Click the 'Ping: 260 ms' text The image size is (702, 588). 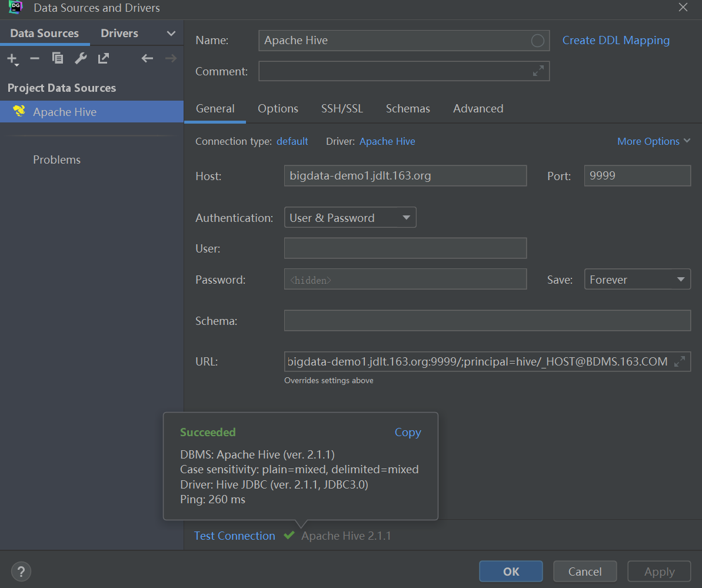point(212,499)
